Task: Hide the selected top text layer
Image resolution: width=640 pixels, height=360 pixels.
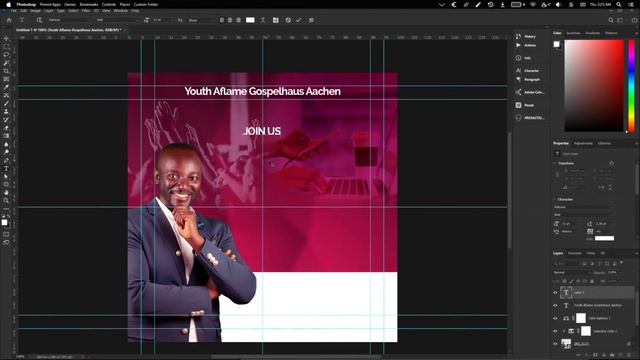Action: click(555, 293)
